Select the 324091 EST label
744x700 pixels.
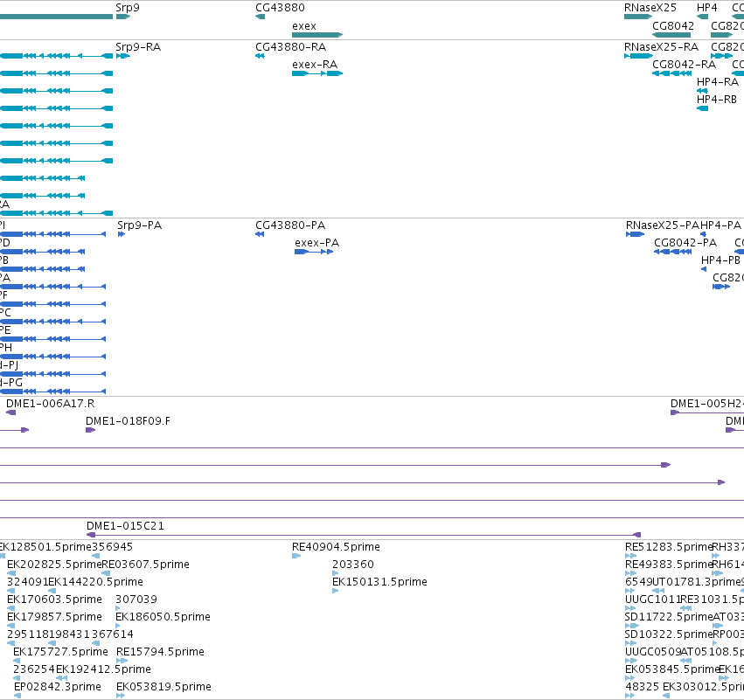click(x=27, y=582)
